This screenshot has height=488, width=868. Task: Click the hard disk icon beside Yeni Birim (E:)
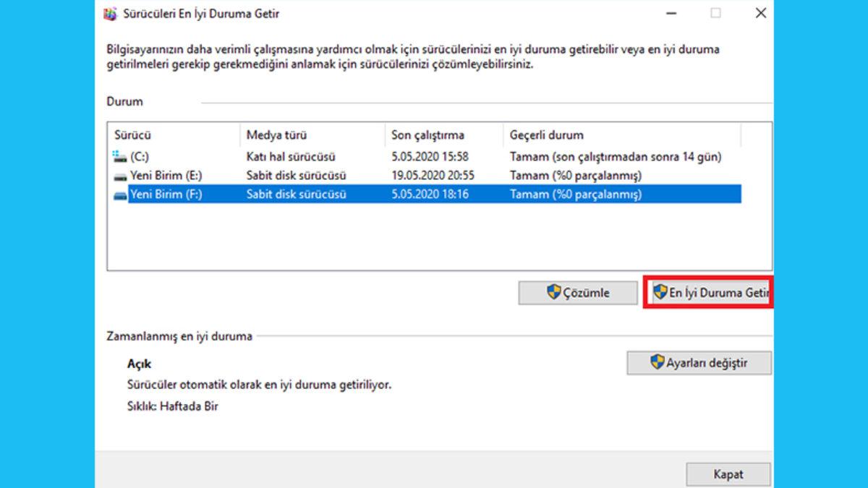[119, 174]
